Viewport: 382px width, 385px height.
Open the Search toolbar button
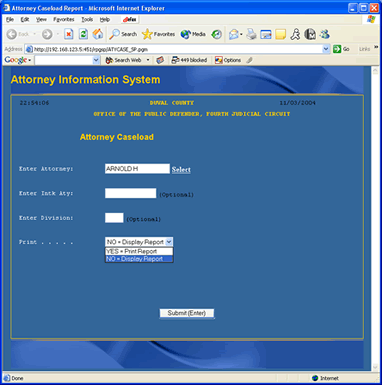tap(123, 34)
